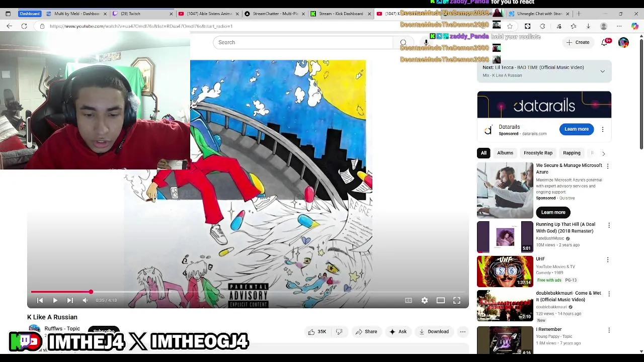Switch to the Dashboard browser tab
The image size is (644, 362).
pyautogui.click(x=29, y=14)
